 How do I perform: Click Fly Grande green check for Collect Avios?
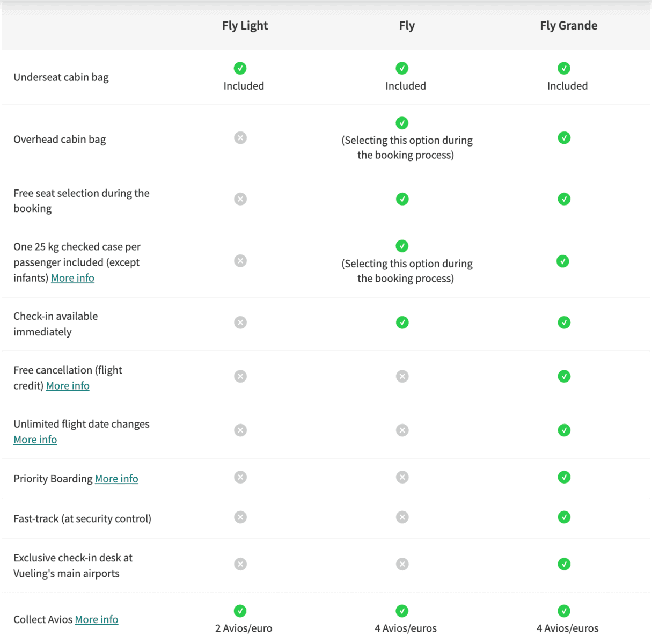coord(564,611)
